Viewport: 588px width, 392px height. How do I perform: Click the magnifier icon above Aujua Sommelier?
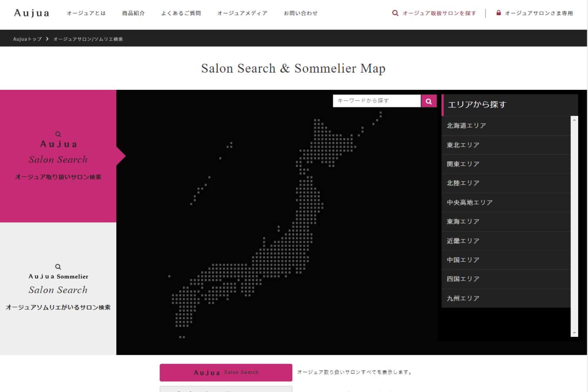coord(58,267)
